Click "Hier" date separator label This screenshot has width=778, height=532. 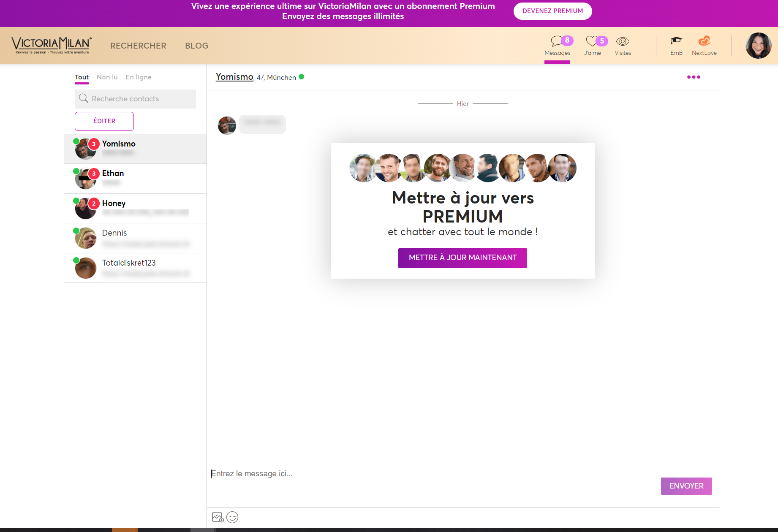pos(462,104)
